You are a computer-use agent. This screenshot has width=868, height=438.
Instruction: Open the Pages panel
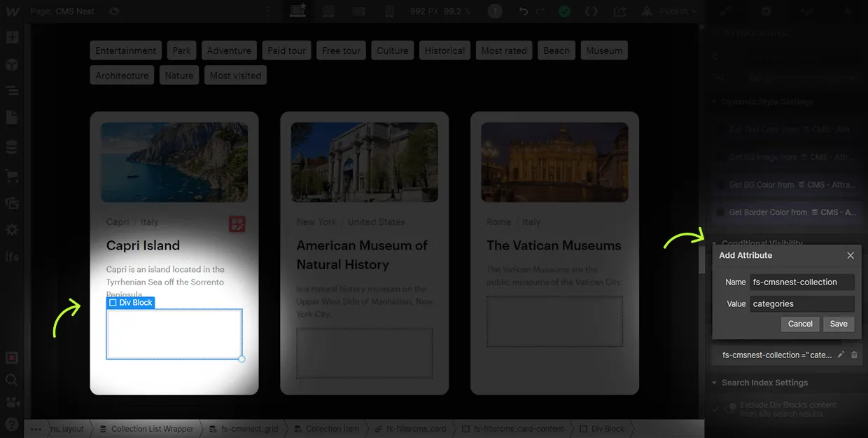coord(12,118)
